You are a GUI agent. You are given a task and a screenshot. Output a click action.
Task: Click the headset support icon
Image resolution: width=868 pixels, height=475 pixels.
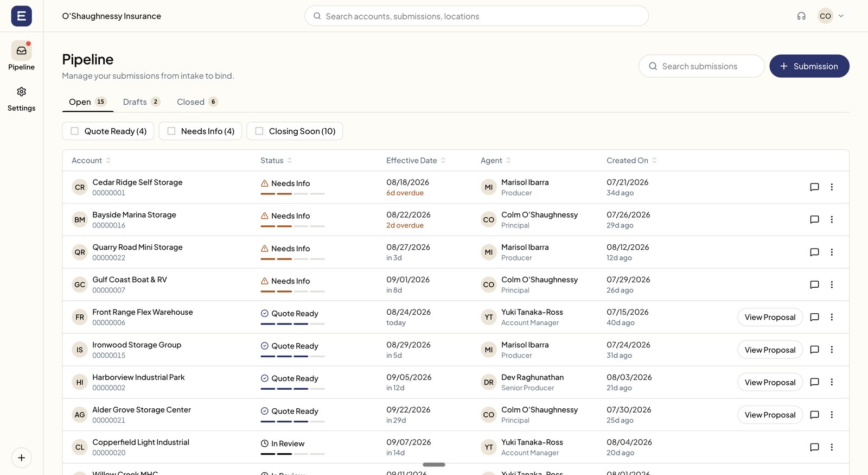801,16
